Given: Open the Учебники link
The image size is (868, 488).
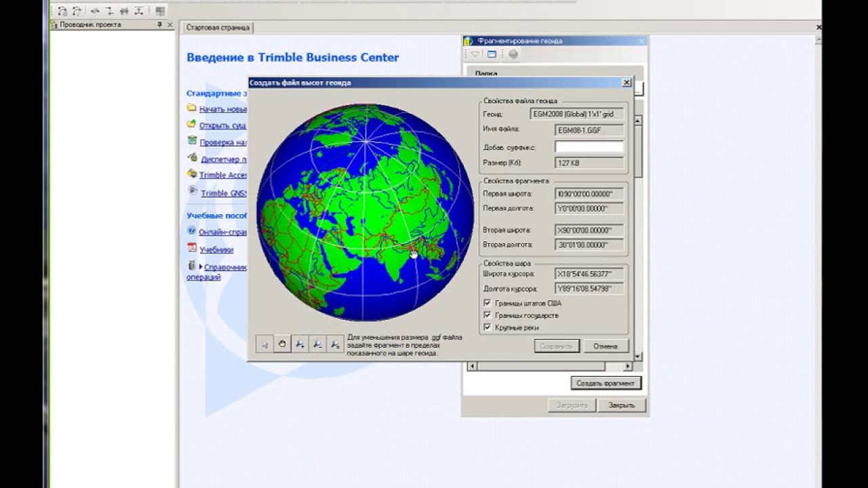Looking at the screenshot, I should click(216, 249).
